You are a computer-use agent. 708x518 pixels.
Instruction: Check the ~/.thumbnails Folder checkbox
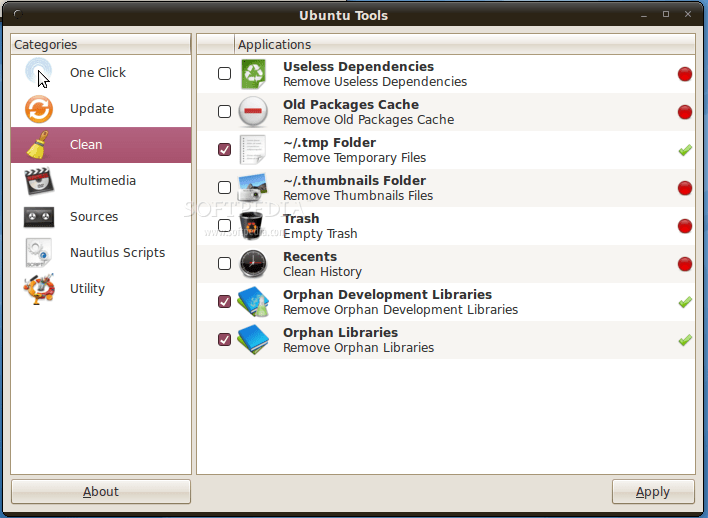coord(224,187)
